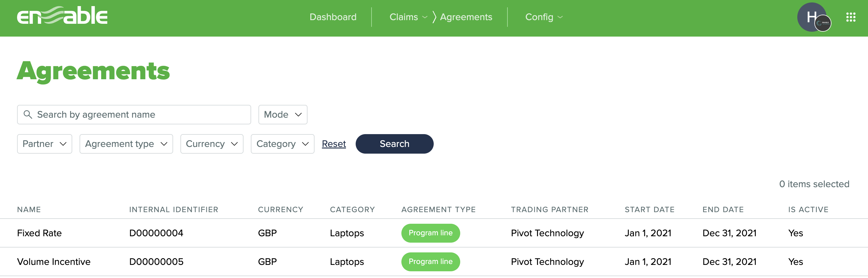Screen dimensions: 868x278
Task: Open the app grid waffle menu
Action: coord(851,17)
